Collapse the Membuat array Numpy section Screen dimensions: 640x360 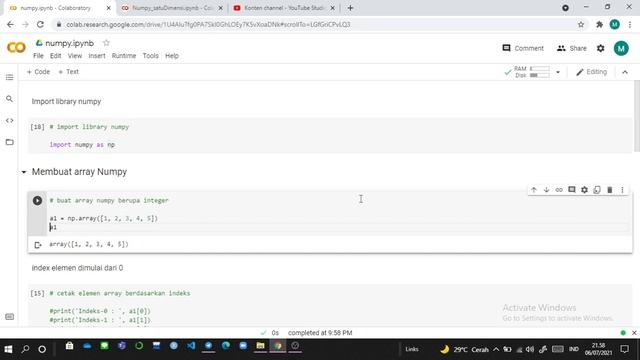24,172
